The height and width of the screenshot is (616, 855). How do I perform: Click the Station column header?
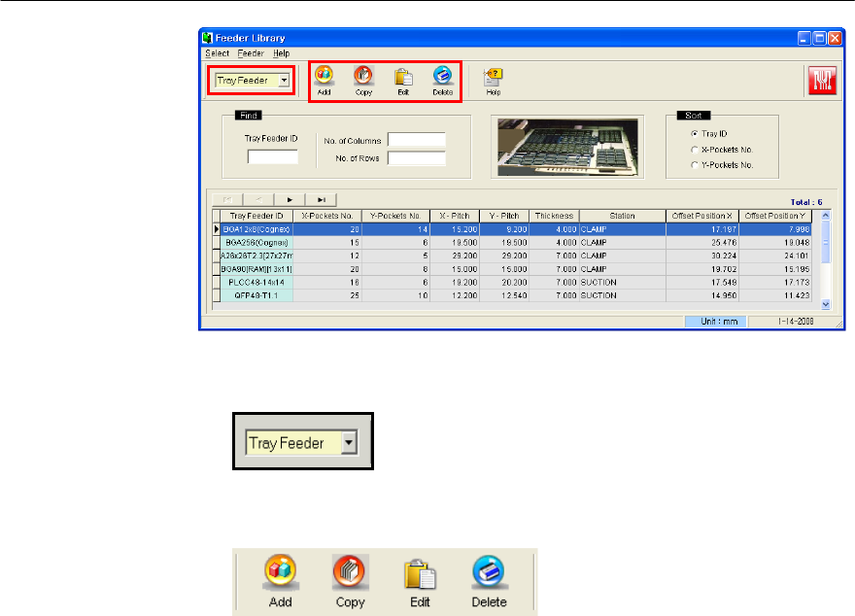622,215
